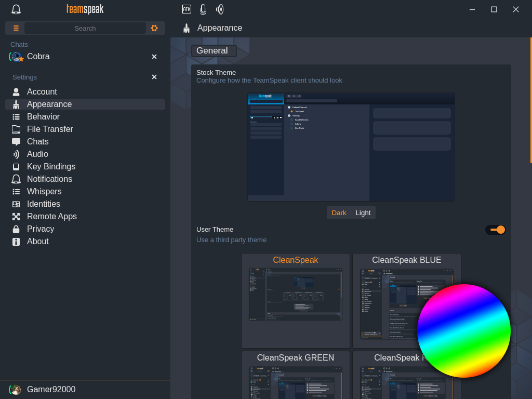Toggle AFK status icon

point(187,9)
